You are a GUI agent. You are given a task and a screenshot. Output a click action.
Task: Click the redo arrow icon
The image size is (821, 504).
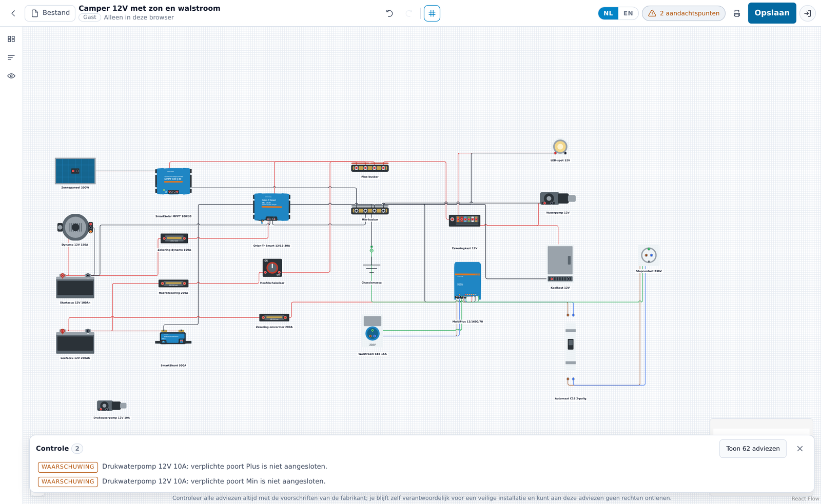409,13
